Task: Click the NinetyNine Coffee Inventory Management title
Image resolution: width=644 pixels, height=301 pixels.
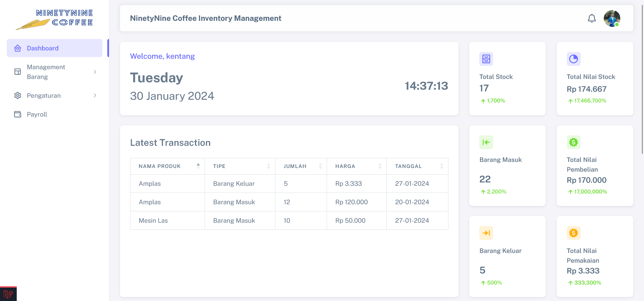Action: (206, 18)
